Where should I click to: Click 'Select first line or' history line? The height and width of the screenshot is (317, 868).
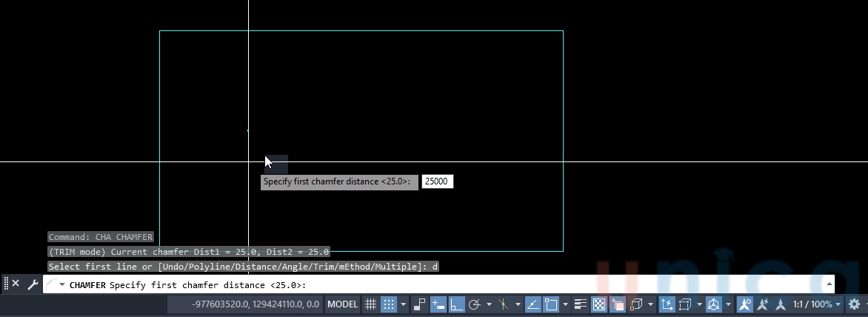pyautogui.click(x=243, y=267)
